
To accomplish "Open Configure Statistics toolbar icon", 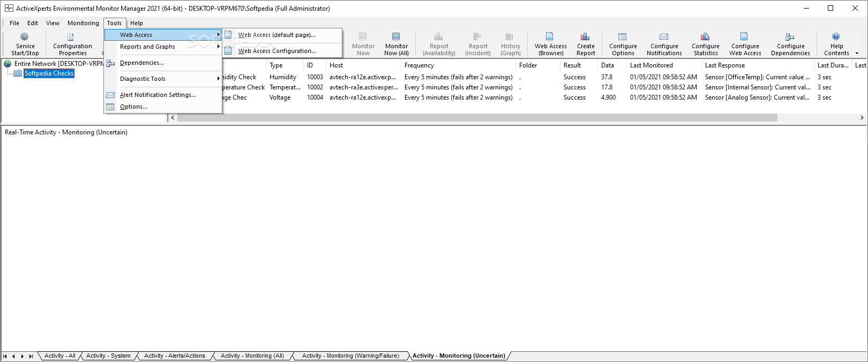I will (705, 36).
